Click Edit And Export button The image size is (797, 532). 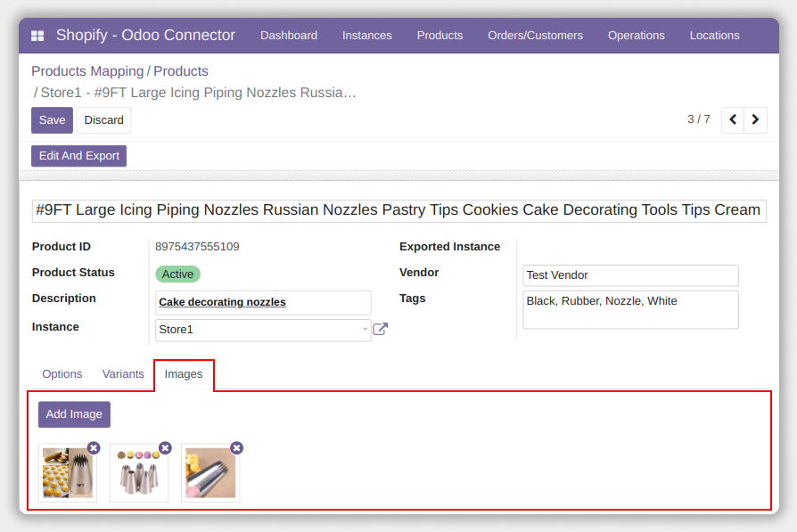click(78, 156)
